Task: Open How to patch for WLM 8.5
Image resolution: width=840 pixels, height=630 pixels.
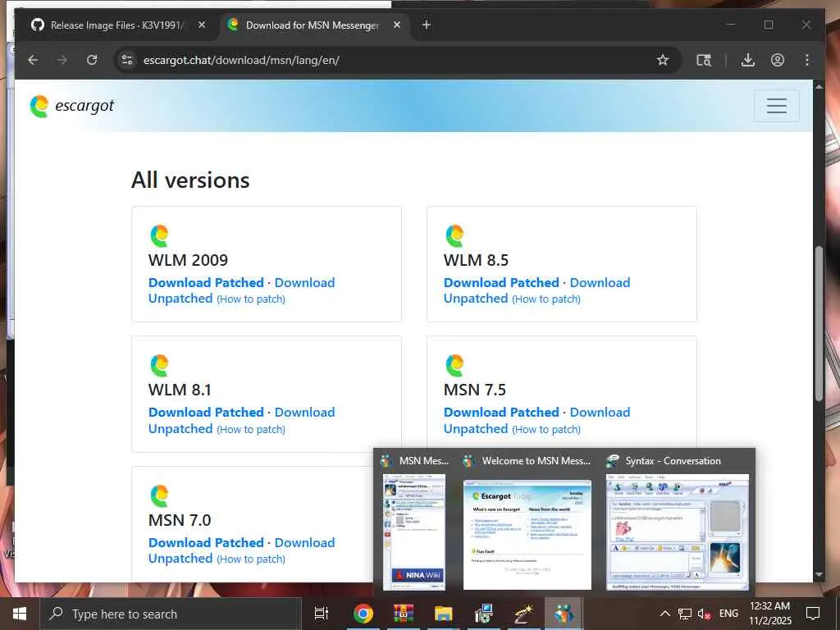Action: [x=546, y=299]
